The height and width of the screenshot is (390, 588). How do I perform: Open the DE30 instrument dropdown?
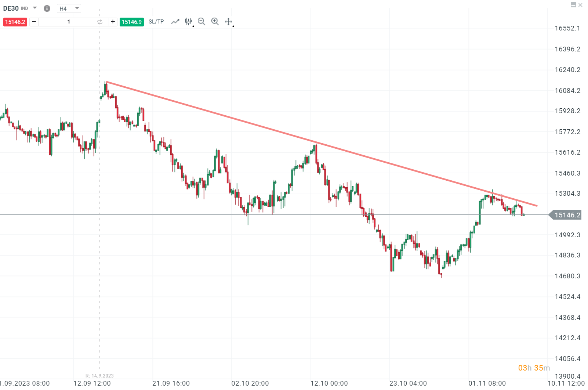point(34,8)
